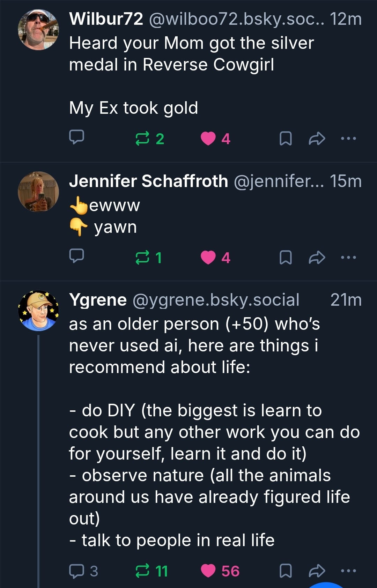Open more options on Jennifer's post
This screenshot has width=377, height=588.
tap(348, 258)
